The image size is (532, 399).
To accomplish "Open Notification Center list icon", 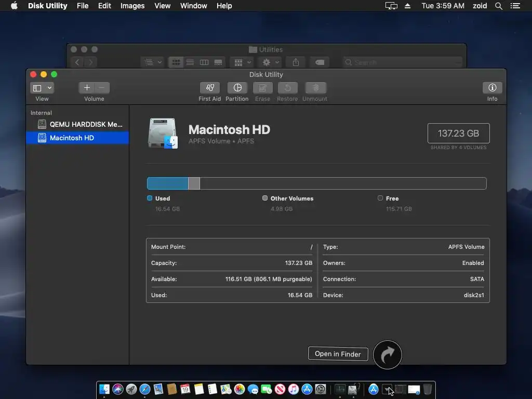I will point(515,6).
